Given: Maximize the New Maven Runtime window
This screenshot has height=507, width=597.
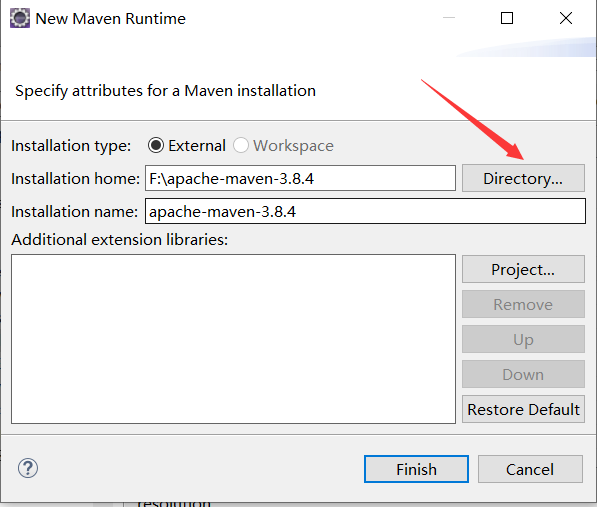Looking at the screenshot, I should (507, 18).
